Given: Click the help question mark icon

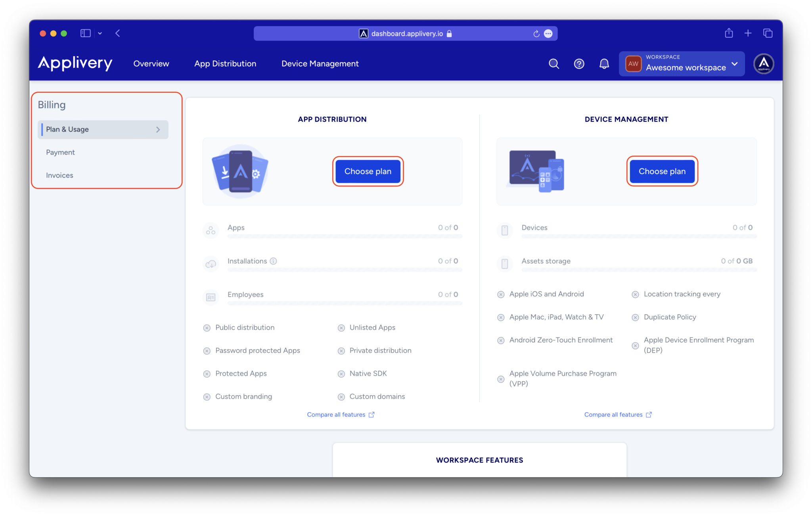Looking at the screenshot, I should [x=579, y=63].
